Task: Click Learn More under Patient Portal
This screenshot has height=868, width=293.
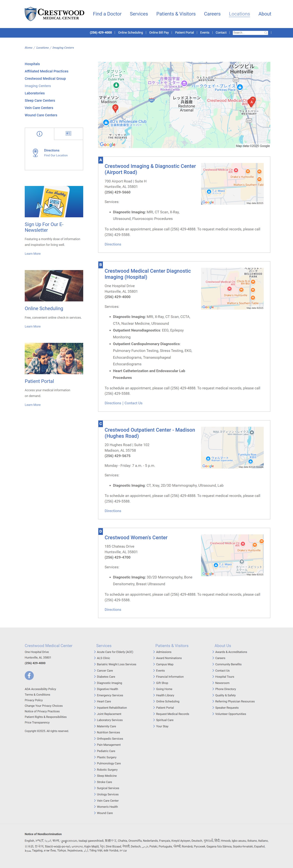Action: click(x=33, y=405)
